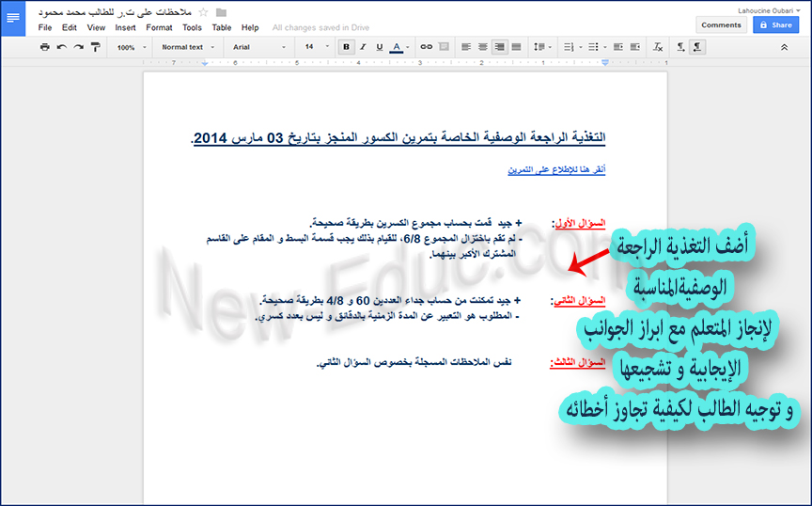Justify the text
This screenshot has width=812, height=506.
(516, 47)
